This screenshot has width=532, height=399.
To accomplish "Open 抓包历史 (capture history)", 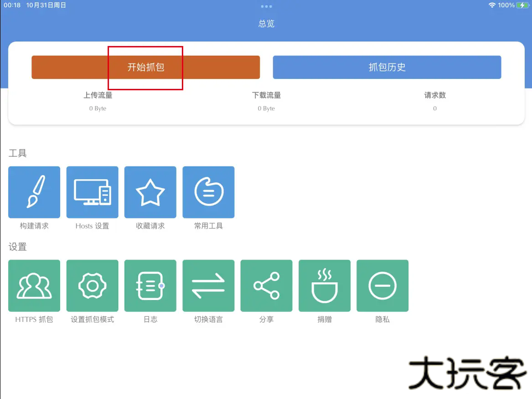I will (387, 67).
